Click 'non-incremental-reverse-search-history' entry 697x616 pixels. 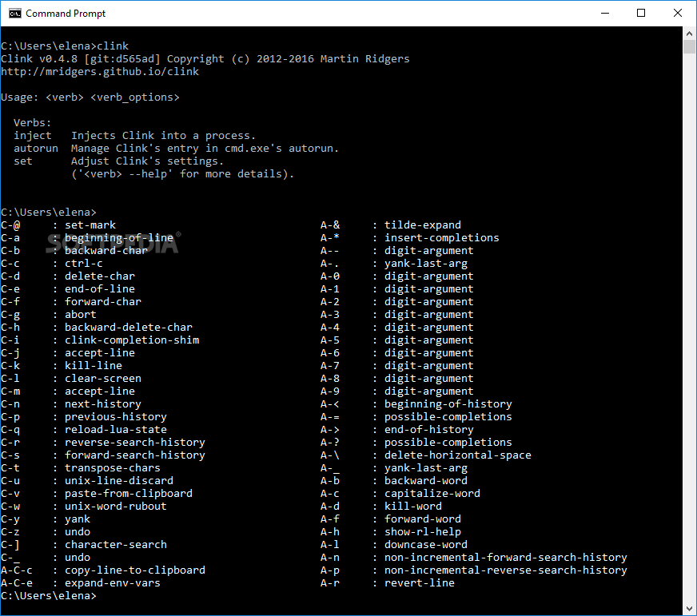(506, 570)
